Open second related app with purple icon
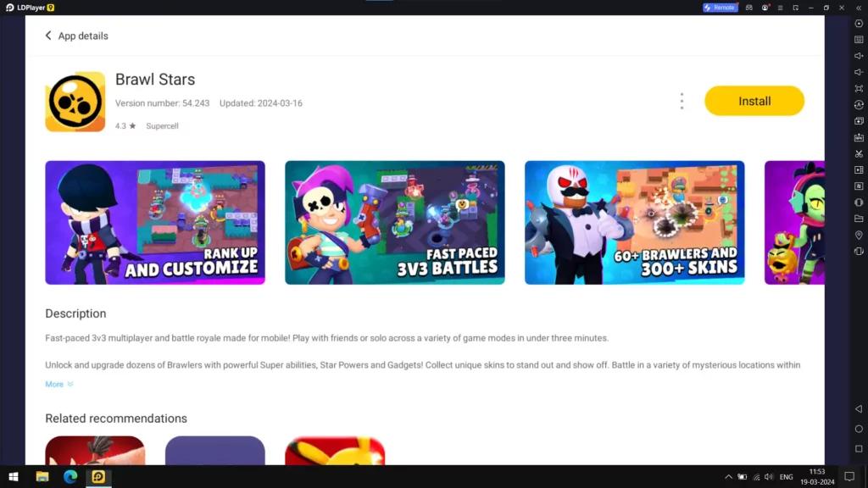Viewport: 868px width, 488px height. (214, 451)
